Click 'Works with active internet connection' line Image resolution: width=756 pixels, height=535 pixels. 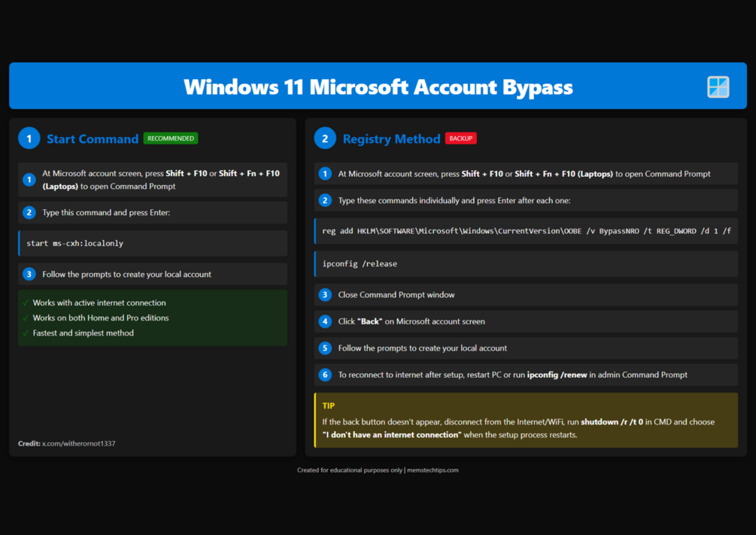point(99,303)
